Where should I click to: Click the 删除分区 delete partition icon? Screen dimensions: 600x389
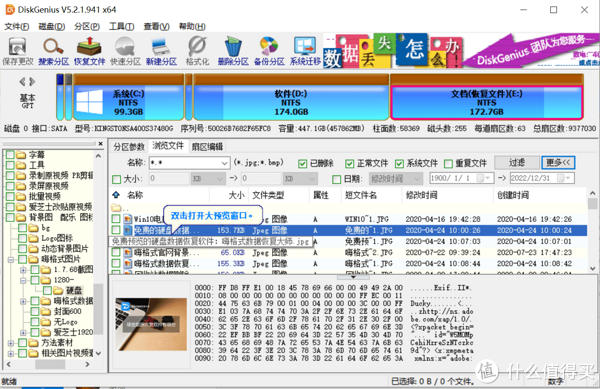[233, 51]
